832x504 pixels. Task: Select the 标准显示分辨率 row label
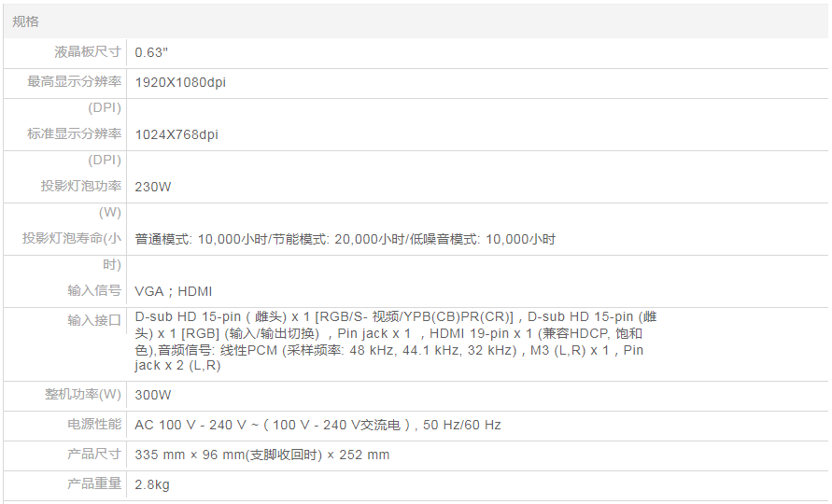(x=75, y=134)
